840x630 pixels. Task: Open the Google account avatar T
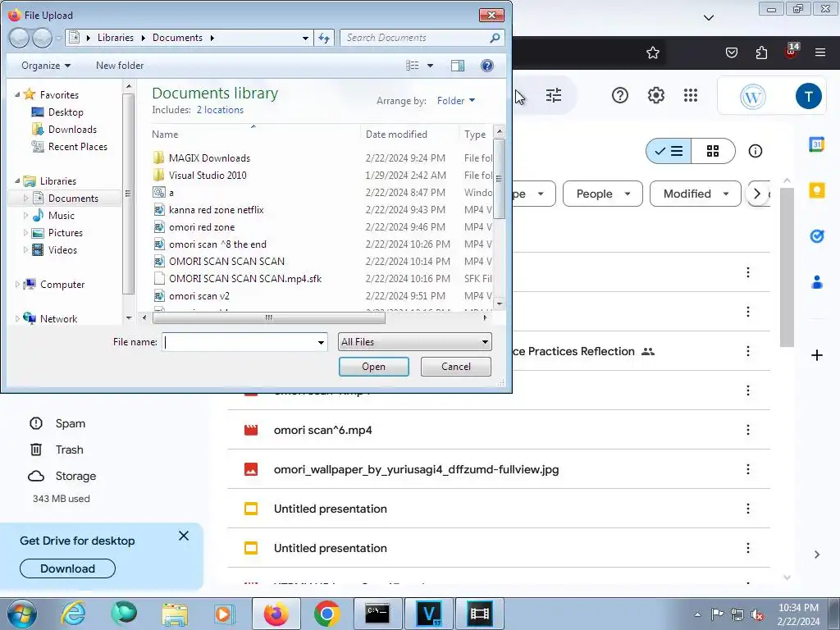[x=808, y=96]
